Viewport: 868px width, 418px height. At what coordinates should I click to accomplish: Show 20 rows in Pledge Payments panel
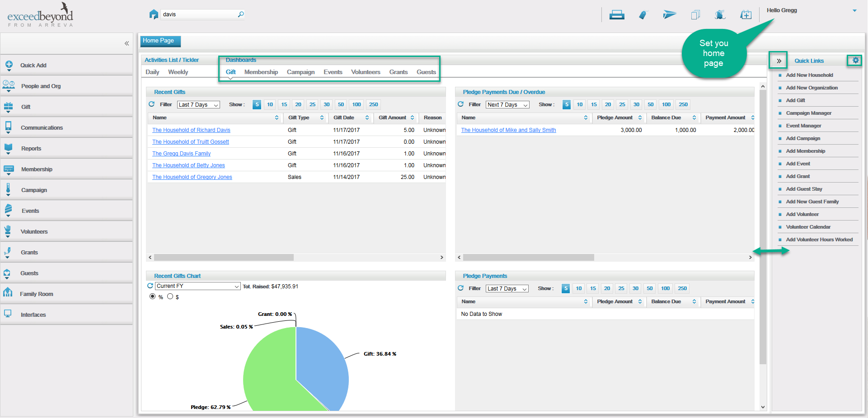pos(607,288)
